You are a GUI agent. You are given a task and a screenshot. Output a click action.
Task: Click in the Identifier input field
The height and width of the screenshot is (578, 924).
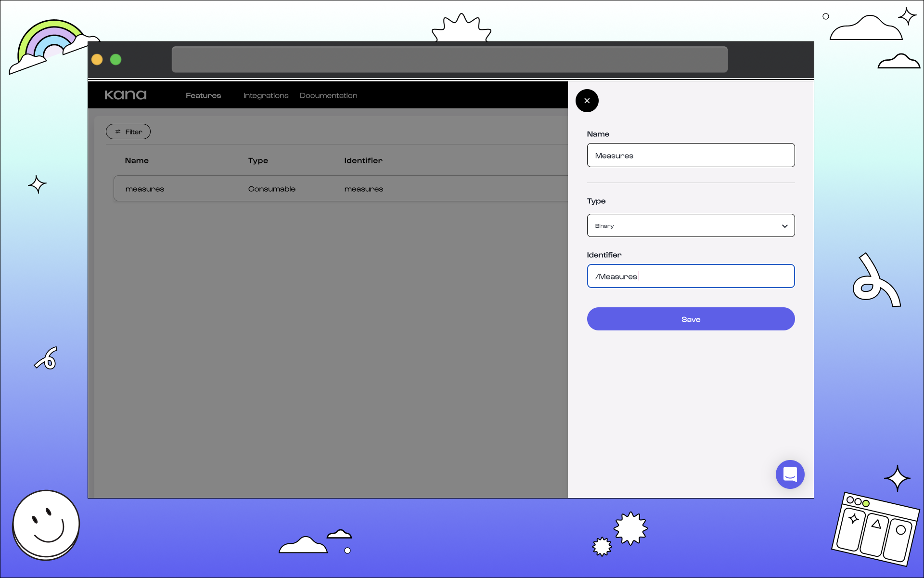[691, 276]
